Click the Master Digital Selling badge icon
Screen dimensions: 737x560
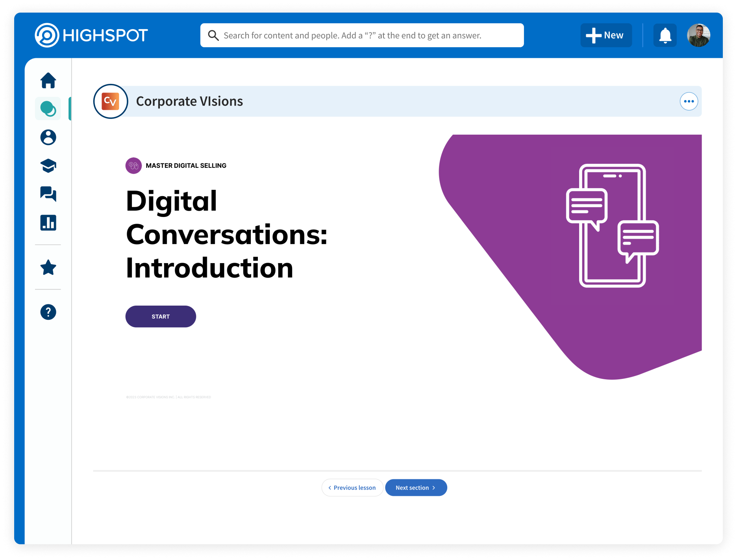[x=133, y=166]
